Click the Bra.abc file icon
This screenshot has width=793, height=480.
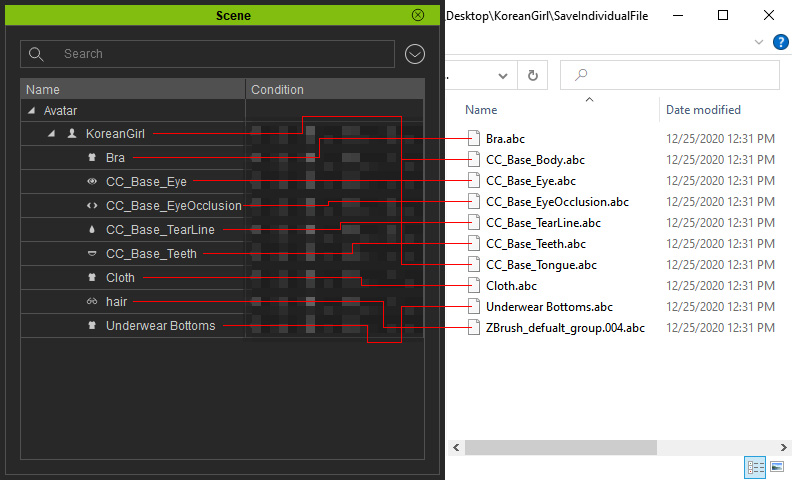474,138
